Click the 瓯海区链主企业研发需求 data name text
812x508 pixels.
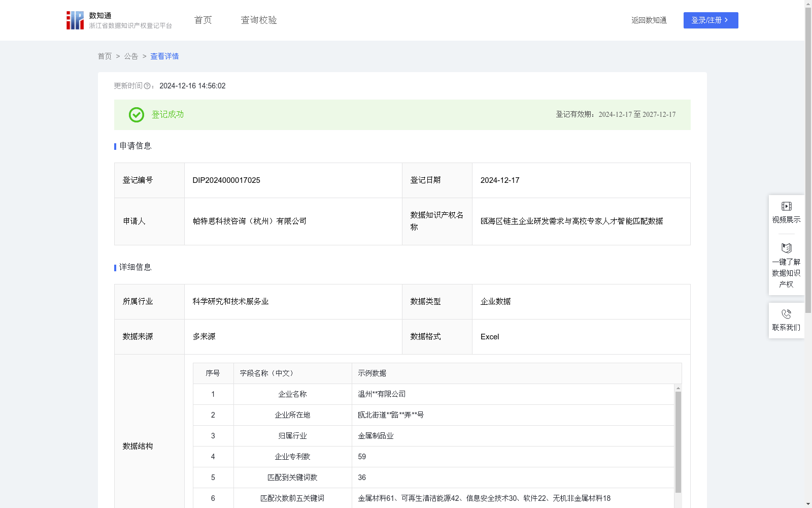[572, 221]
